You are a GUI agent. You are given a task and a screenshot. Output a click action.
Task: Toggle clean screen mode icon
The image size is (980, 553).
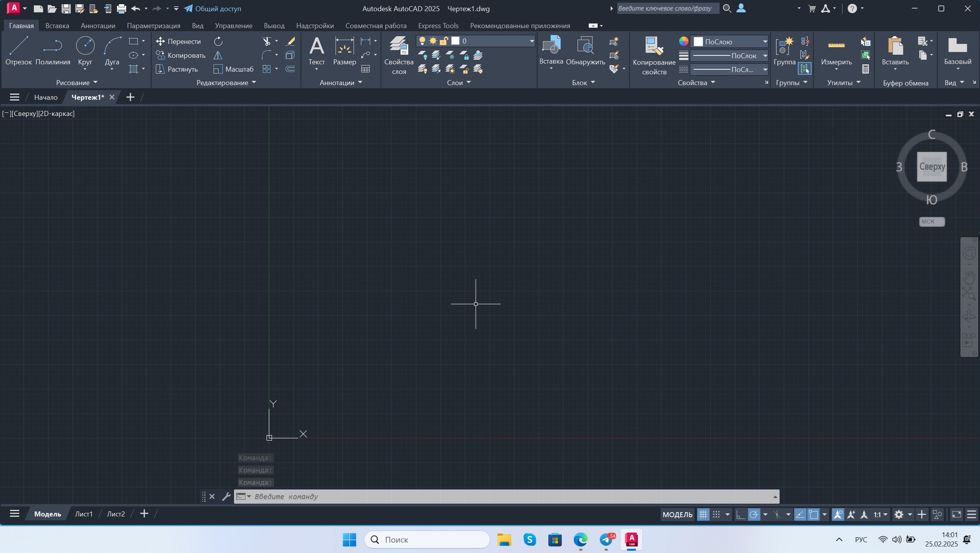(957, 514)
